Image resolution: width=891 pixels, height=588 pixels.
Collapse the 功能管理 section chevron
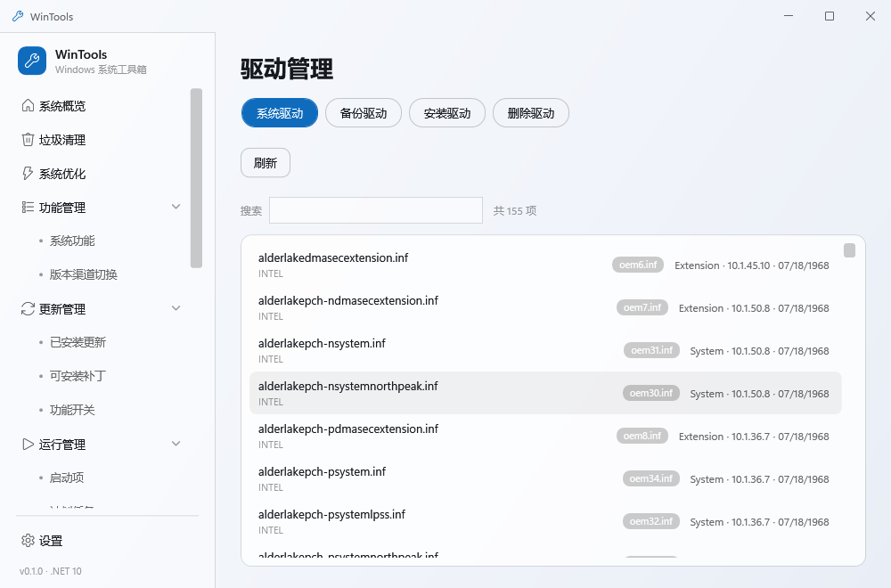tap(176, 207)
